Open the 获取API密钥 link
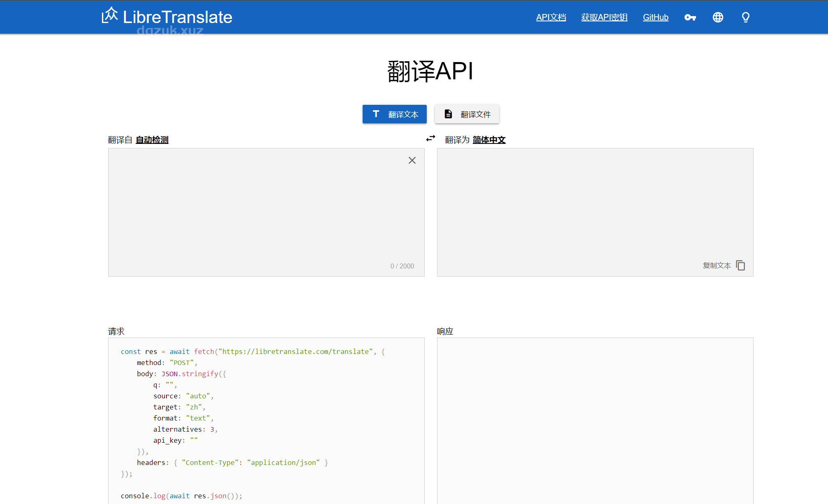828x504 pixels. (604, 17)
